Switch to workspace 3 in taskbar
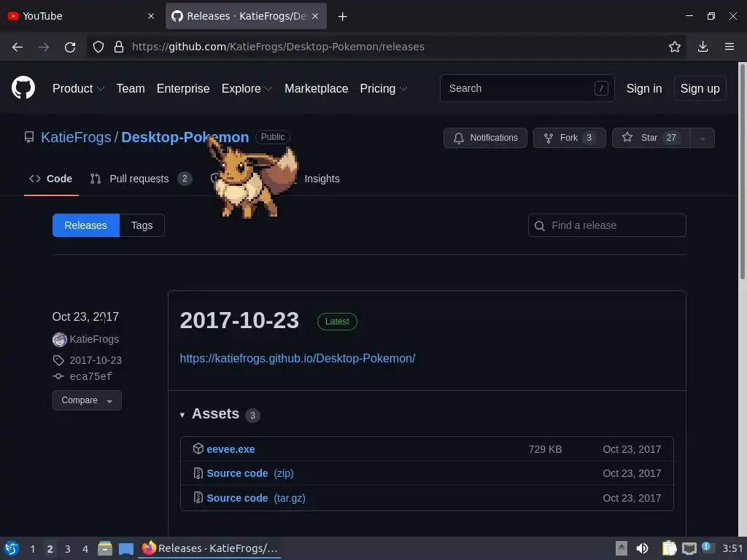Image resolution: width=747 pixels, height=560 pixels. (x=68, y=549)
